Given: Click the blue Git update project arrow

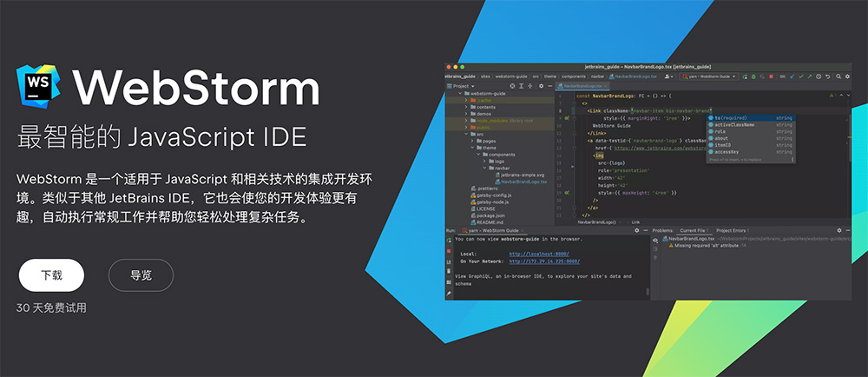Looking at the screenshot, I should 792,76.
